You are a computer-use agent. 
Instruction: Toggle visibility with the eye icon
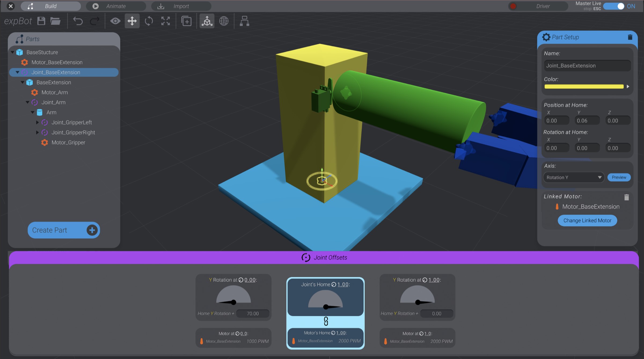[115, 21]
